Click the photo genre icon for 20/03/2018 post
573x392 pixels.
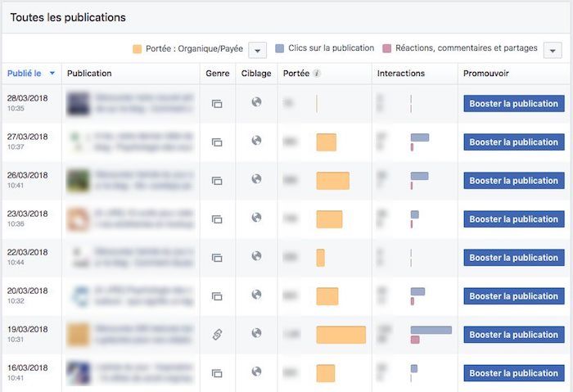point(217,296)
